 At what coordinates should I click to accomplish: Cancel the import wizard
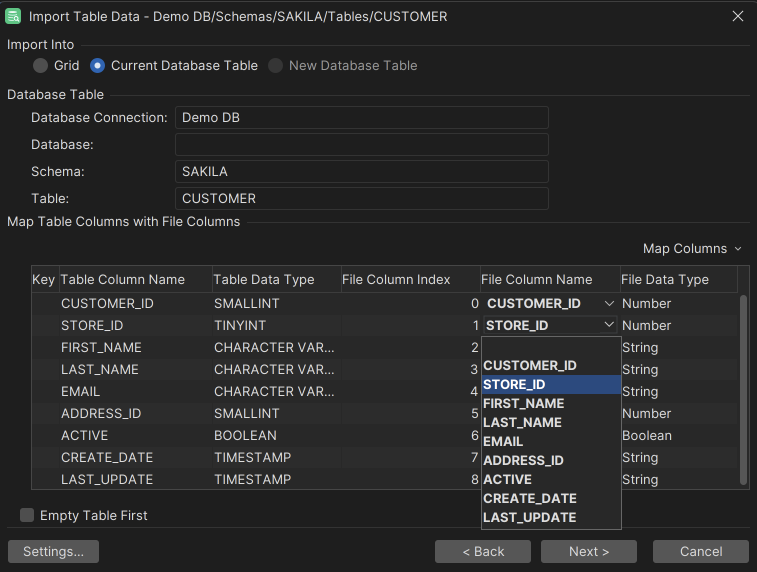[x=700, y=551]
